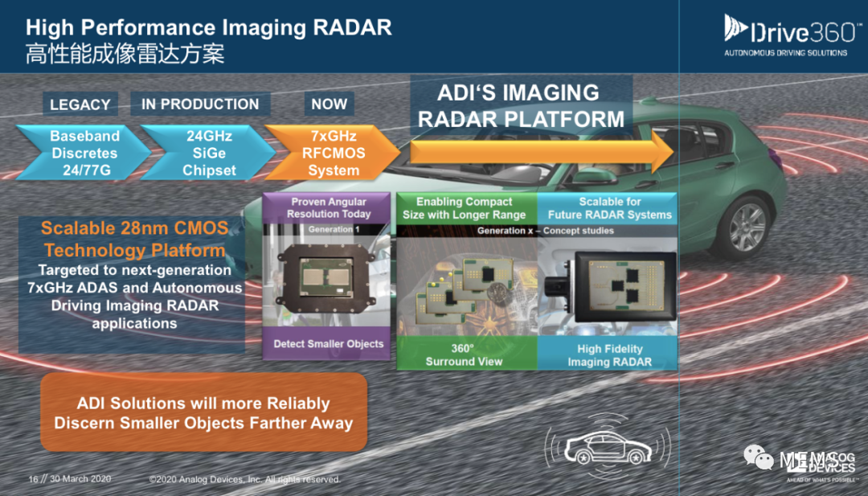Click the orange ADI Solutions callout box

pyautogui.click(x=203, y=412)
